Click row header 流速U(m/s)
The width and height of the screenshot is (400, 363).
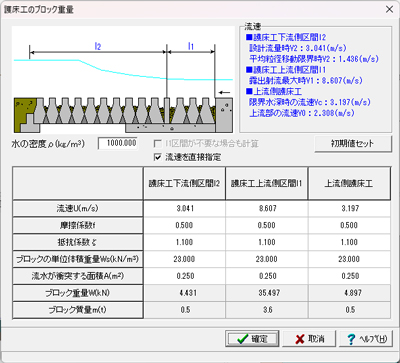78,208
